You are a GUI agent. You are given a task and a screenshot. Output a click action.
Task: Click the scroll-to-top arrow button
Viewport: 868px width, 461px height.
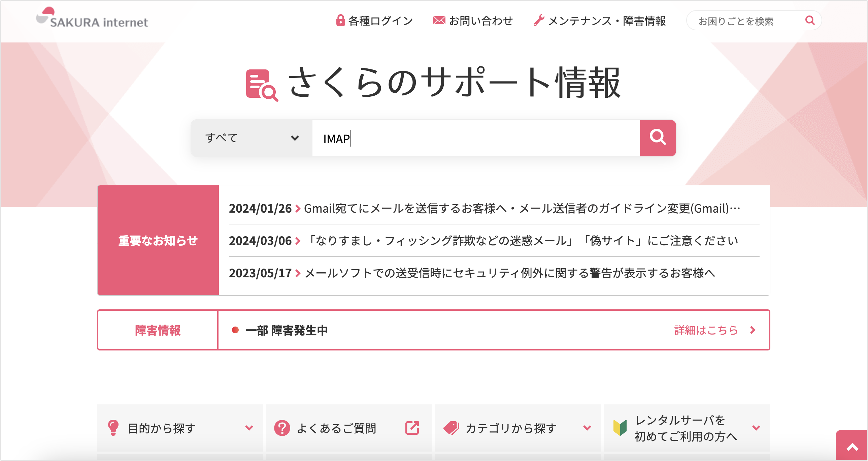coord(852,447)
